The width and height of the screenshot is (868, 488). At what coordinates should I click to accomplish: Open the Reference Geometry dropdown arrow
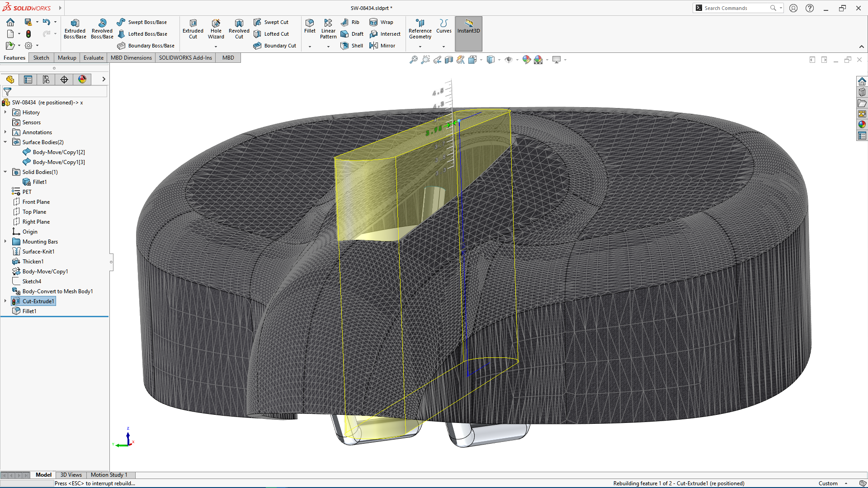tap(420, 47)
